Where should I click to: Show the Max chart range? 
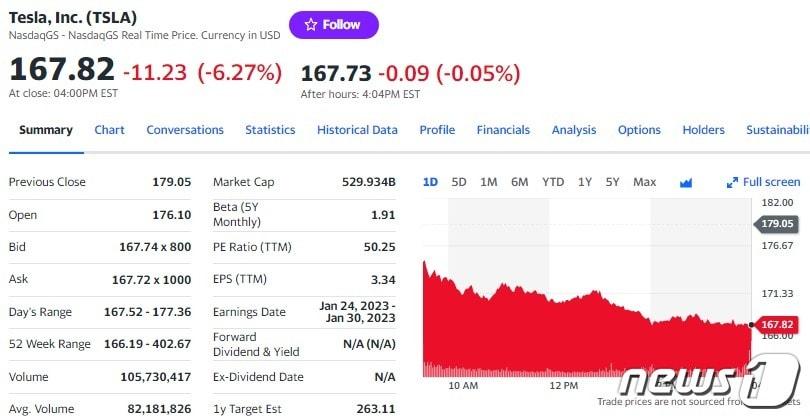(645, 182)
